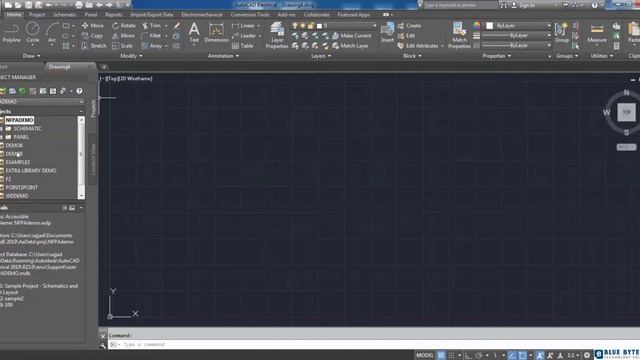Expand the Modify panel
The width and height of the screenshot is (640, 360).
coord(131,56)
